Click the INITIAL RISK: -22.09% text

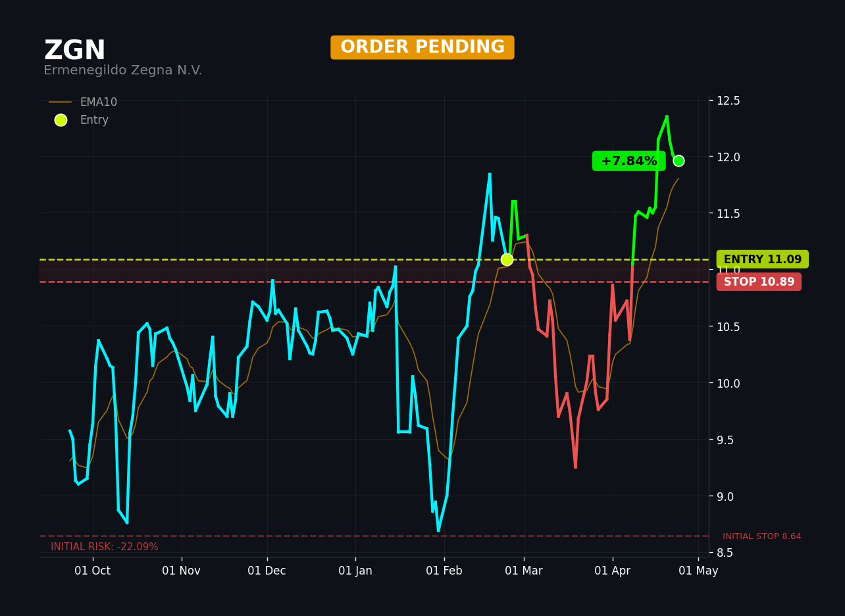tap(105, 547)
